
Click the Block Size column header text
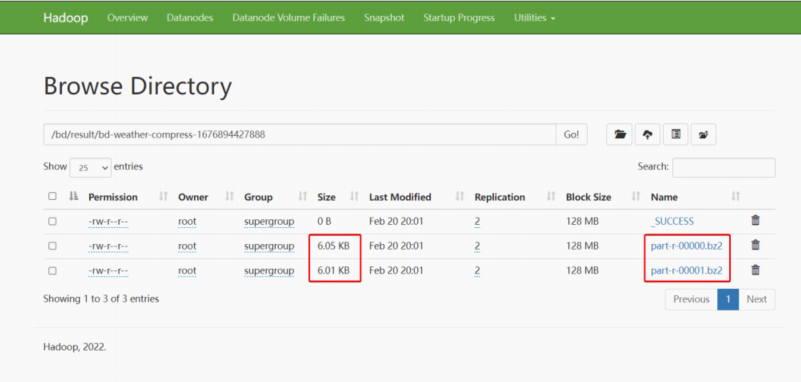(x=588, y=197)
